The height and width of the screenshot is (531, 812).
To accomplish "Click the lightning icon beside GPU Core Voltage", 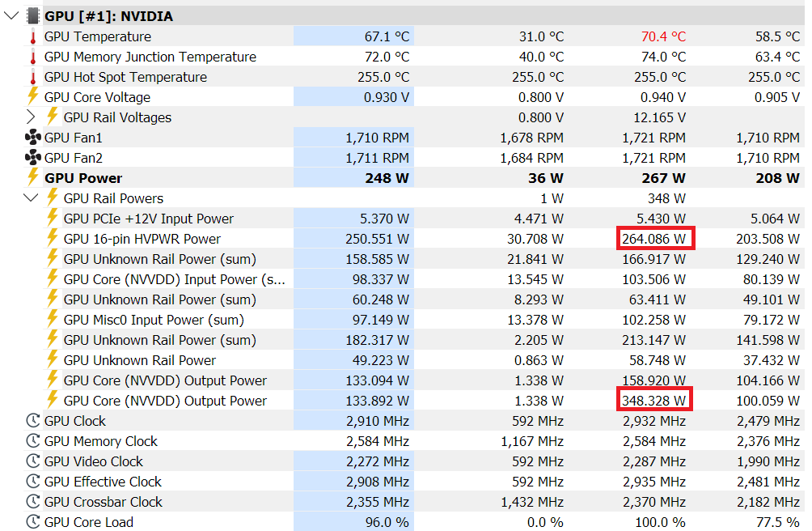I will [32, 96].
